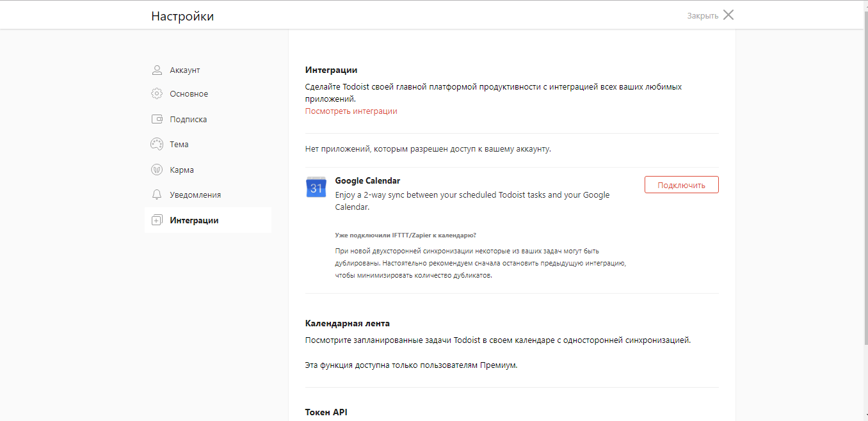Viewport: 868px width, 421px height.
Task: Click the X close icon
Action: tap(728, 15)
